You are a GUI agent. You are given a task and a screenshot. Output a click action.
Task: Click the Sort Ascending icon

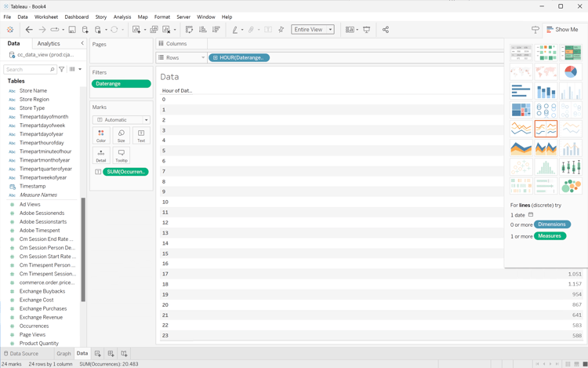pyautogui.click(x=202, y=30)
